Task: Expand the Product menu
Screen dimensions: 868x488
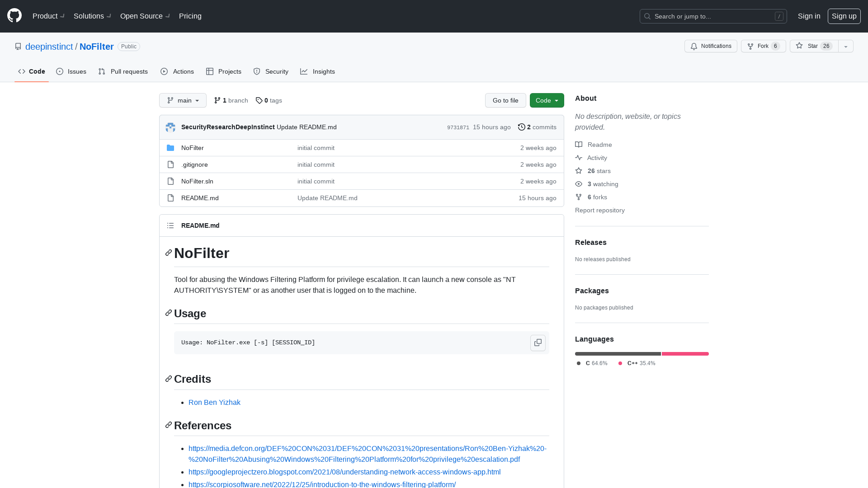Action: pyautogui.click(x=49, y=16)
